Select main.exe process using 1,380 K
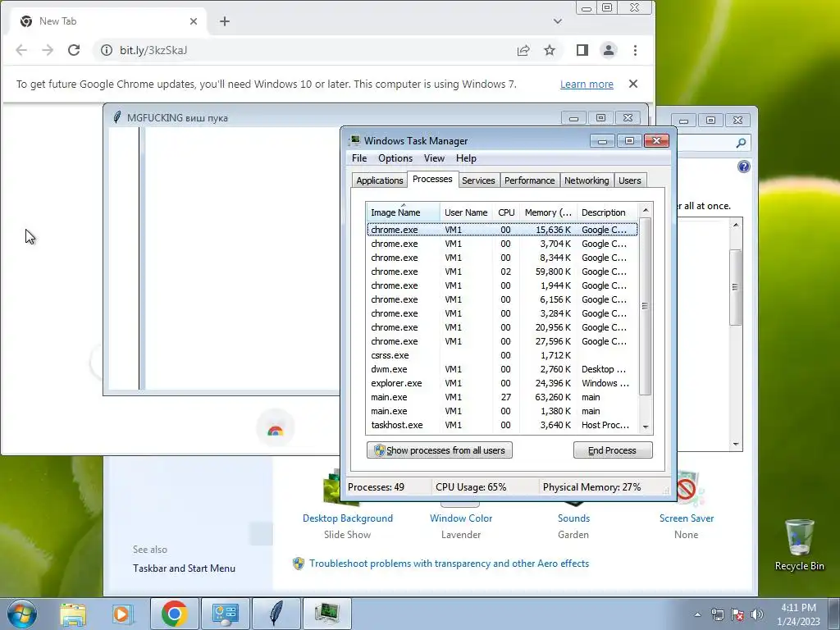The width and height of the screenshot is (840, 630). click(x=502, y=411)
